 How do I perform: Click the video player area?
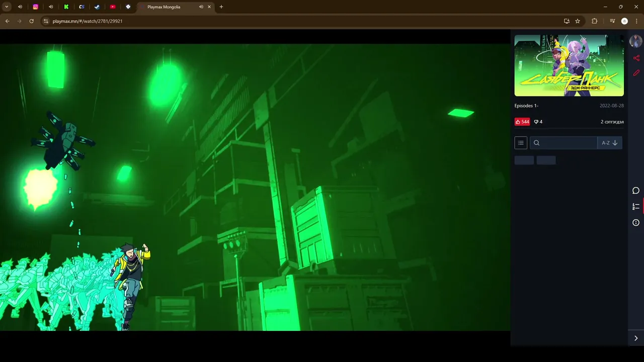pos(255,187)
